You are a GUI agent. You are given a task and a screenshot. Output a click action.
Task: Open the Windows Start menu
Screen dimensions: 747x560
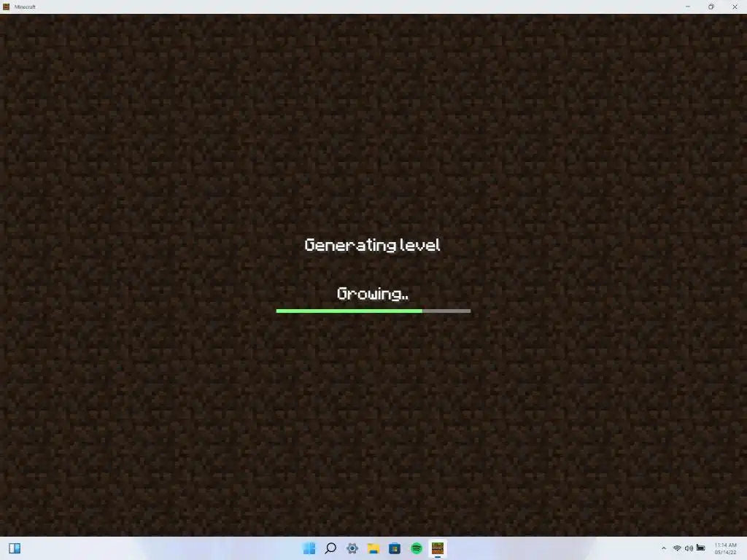(309, 548)
